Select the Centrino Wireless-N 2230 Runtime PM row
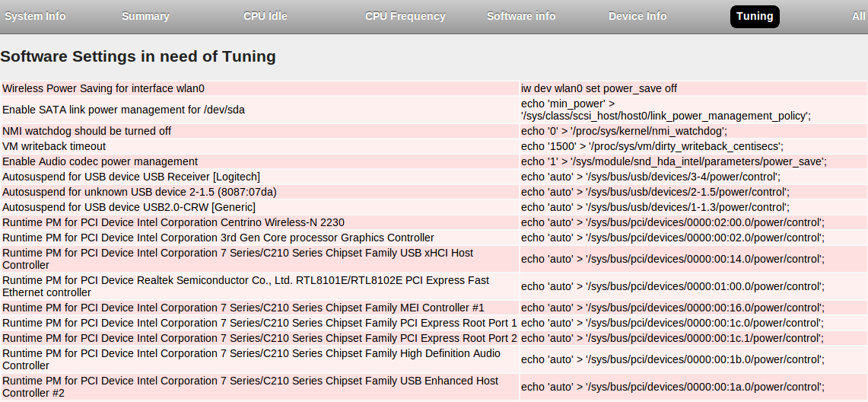 pyautogui.click(x=434, y=222)
